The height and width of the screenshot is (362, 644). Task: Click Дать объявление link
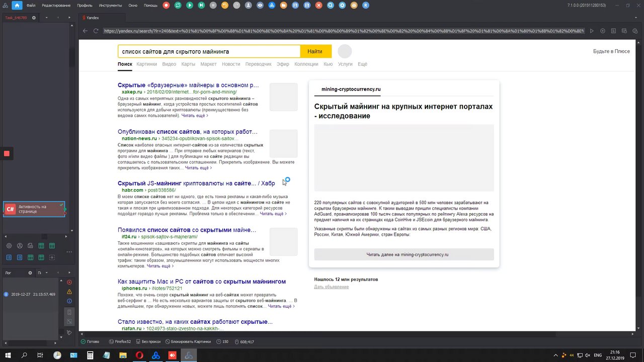331,287
